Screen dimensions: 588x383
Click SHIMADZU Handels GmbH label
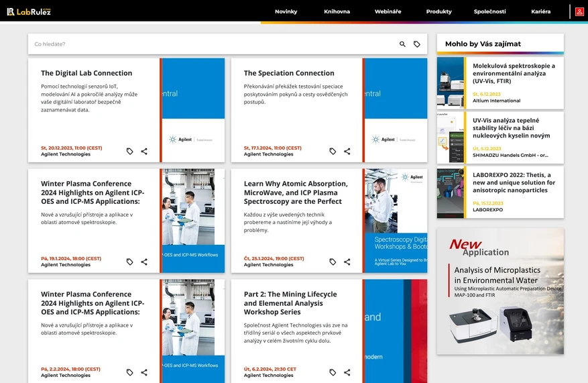pos(510,155)
